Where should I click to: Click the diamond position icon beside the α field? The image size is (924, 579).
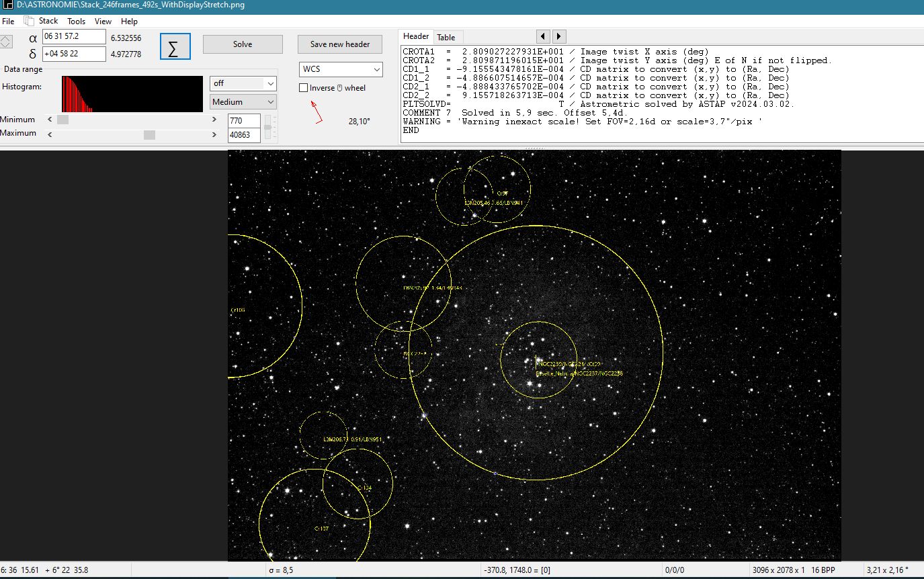7,41
